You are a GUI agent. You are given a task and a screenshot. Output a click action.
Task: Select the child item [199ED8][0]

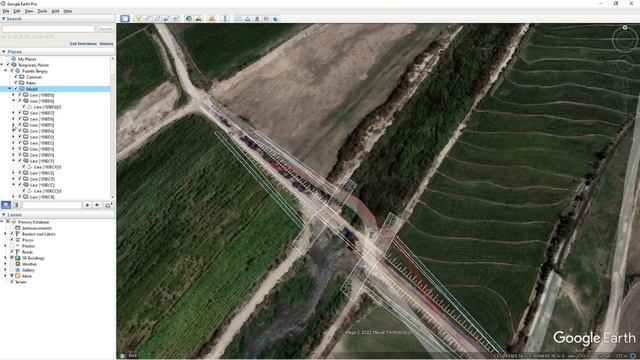pyautogui.click(x=47, y=107)
